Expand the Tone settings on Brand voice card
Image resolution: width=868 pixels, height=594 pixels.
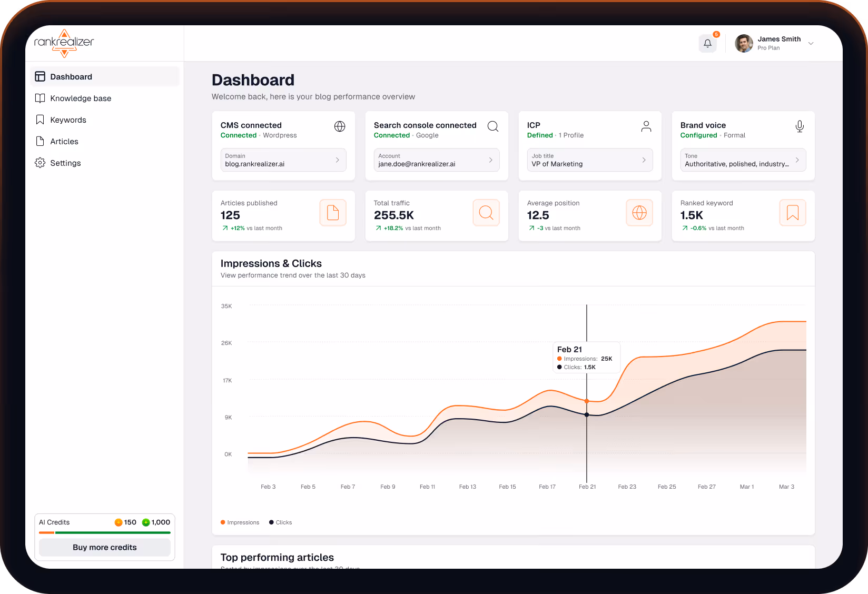(x=797, y=160)
